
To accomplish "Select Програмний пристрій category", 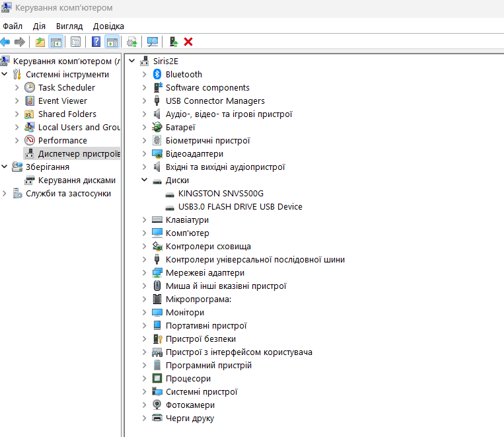I will [x=208, y=365].
